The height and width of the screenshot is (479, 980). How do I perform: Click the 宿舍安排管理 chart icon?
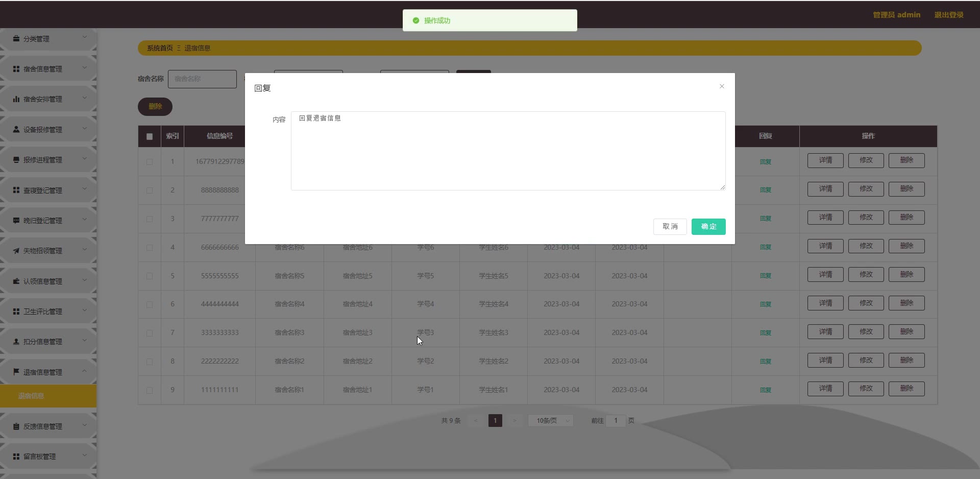(16, 99)
